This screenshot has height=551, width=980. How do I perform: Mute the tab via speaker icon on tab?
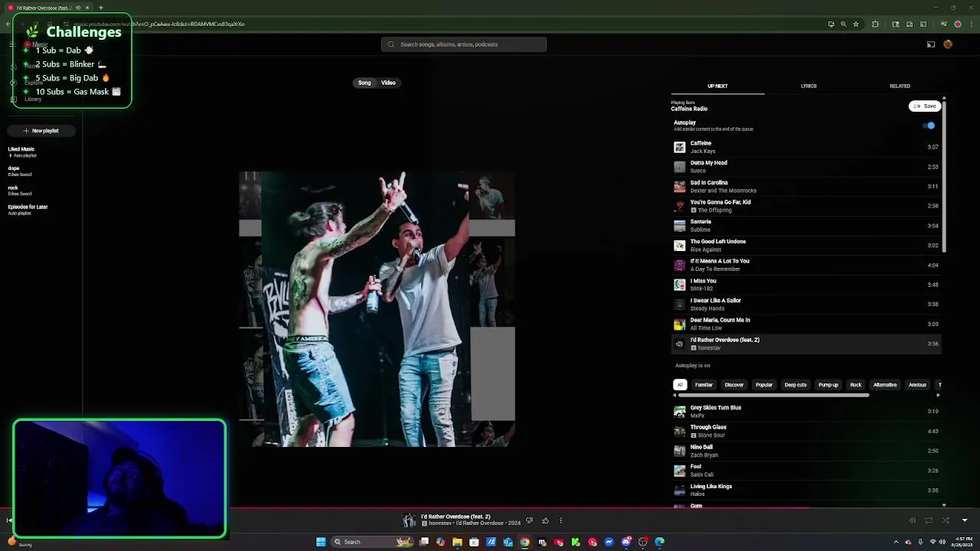tap(77, 8)
